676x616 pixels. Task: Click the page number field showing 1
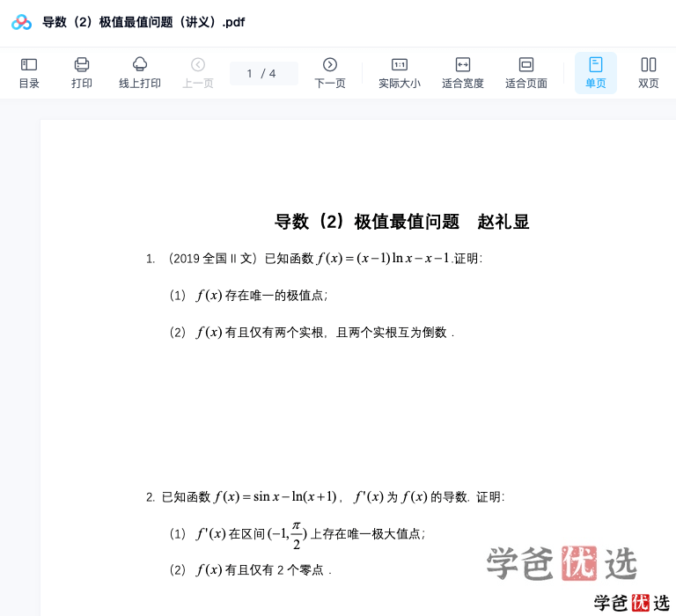pyautogui.click(x=263, y=73)
